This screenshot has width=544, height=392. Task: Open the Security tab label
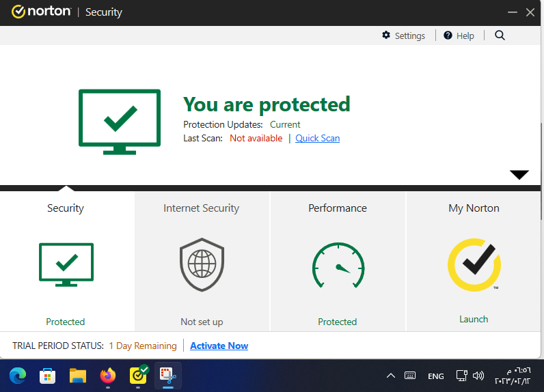(66, 208)
